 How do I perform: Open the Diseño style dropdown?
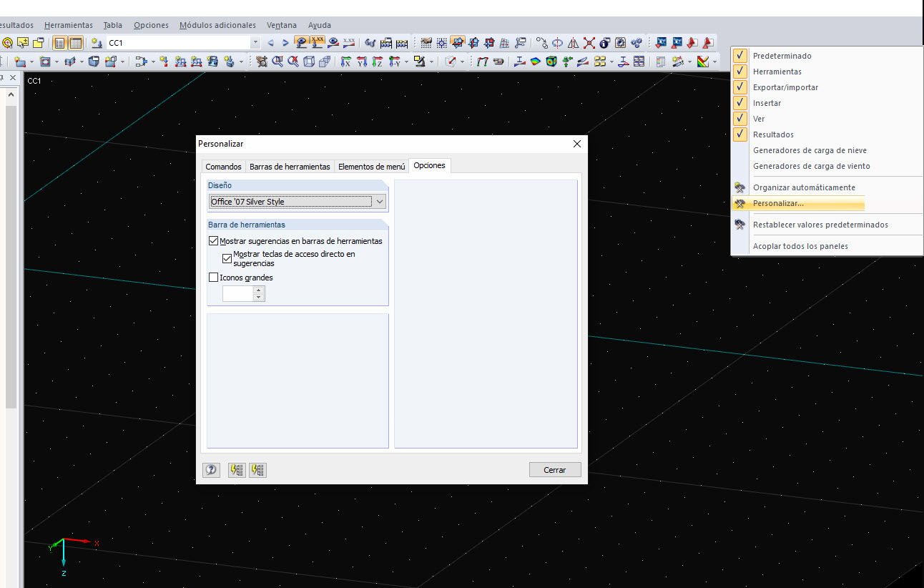click(380, 202)
